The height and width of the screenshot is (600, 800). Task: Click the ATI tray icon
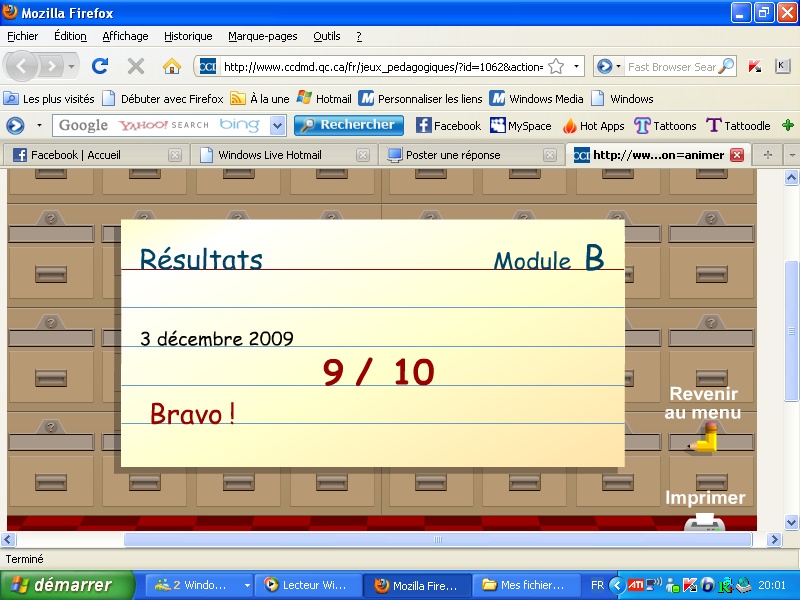[x=635, y=585]
